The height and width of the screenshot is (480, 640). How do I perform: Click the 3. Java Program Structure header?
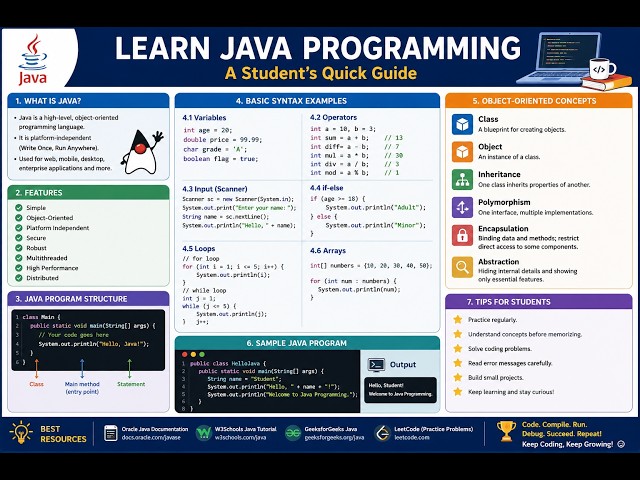coord(88,299)
